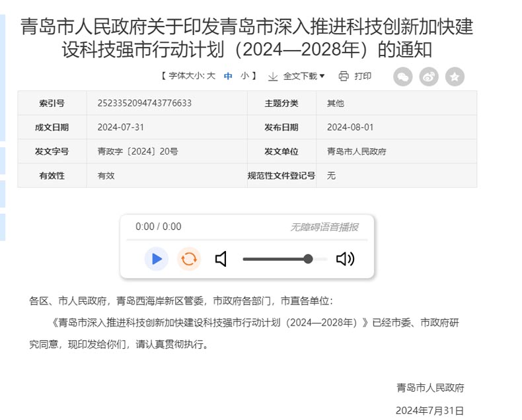The height and width of the screenshot is (420, 522).
Task: Share via the Weibo icon
Action: point(429,77)
